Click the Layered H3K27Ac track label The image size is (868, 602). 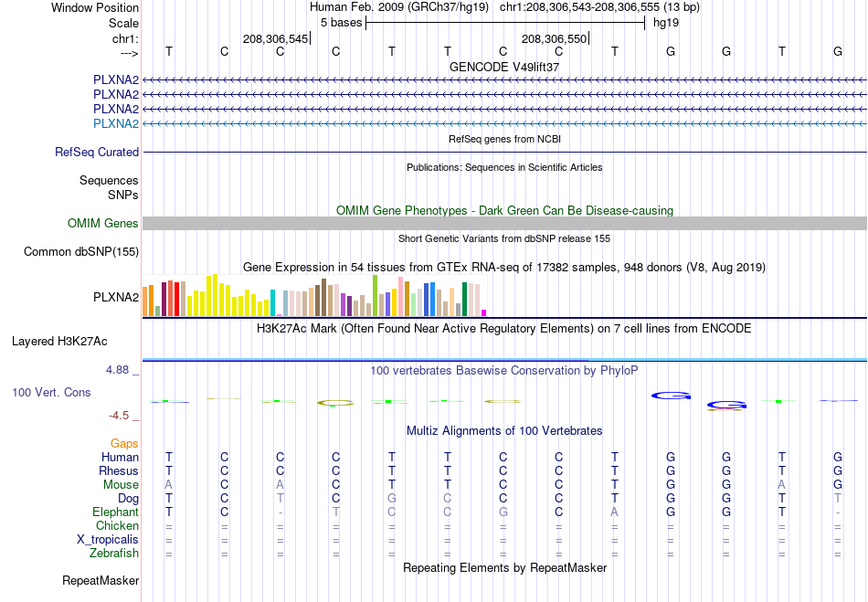[59, 342]
